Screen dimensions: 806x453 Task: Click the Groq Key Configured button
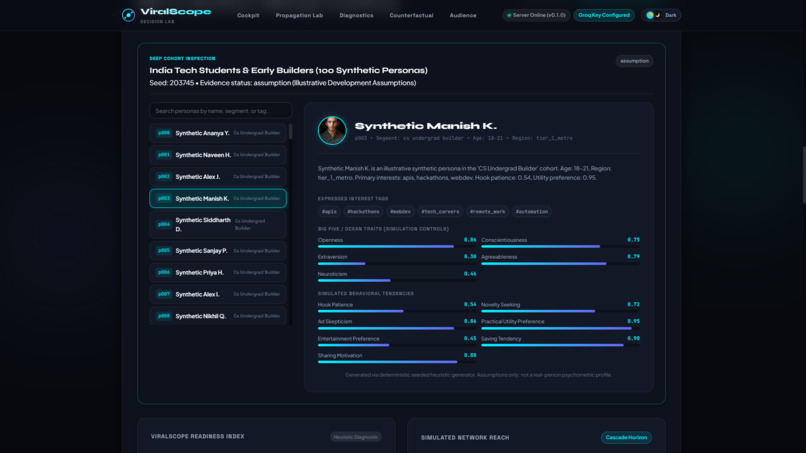[604, 15]
